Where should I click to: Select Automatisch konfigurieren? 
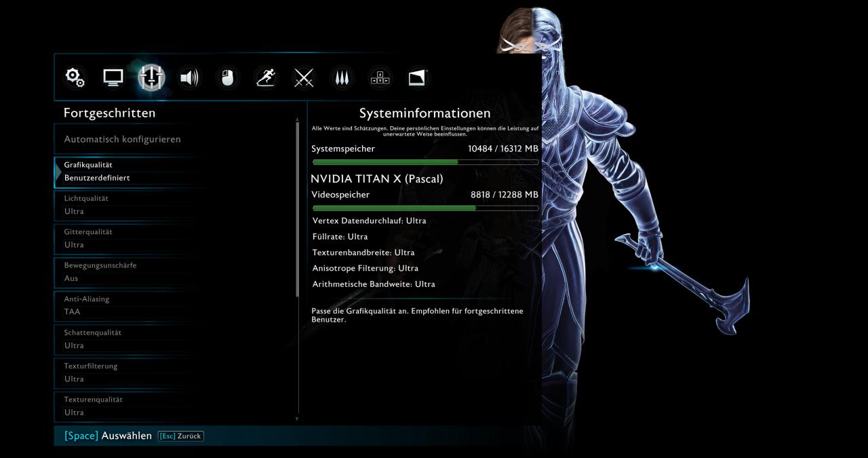click(174, 139)
